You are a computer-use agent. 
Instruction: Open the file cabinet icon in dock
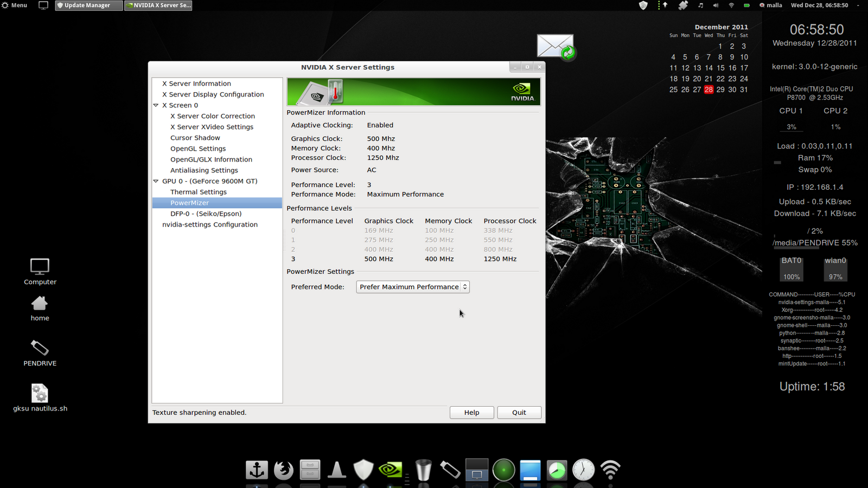(x=310, y=470)
